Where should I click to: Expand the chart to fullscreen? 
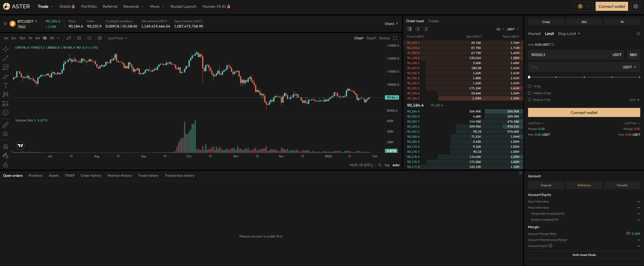pos(395,38)
